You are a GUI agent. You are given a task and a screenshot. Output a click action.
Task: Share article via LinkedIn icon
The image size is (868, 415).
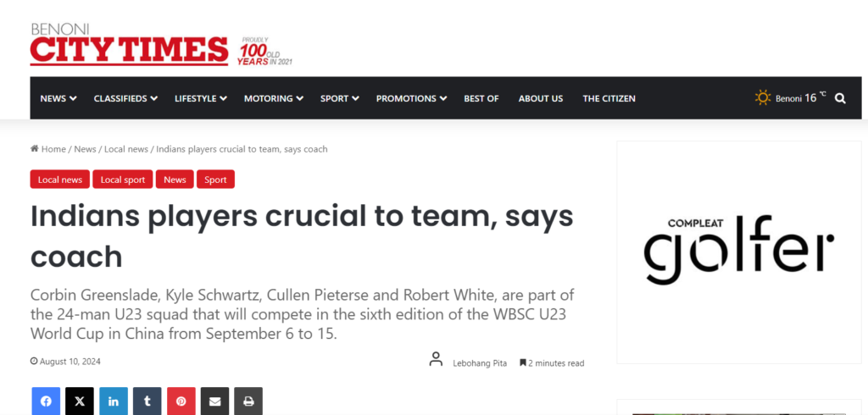114,401
